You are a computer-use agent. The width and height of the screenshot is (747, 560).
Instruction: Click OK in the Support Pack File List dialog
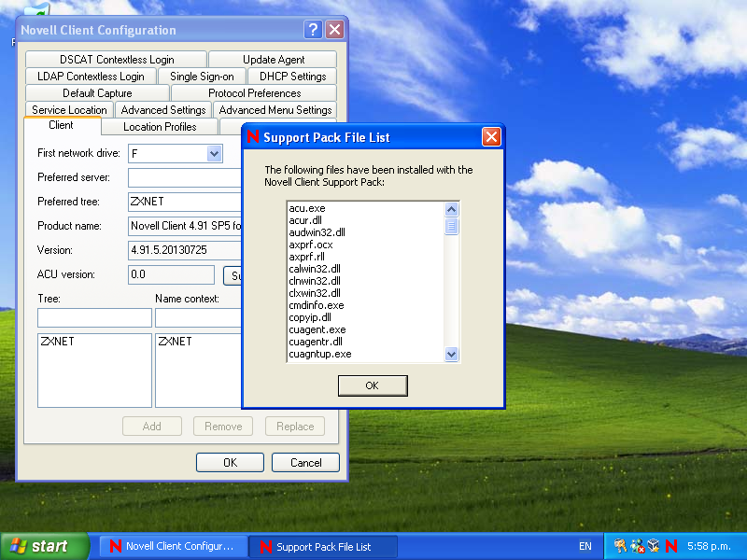coord(373,385)
